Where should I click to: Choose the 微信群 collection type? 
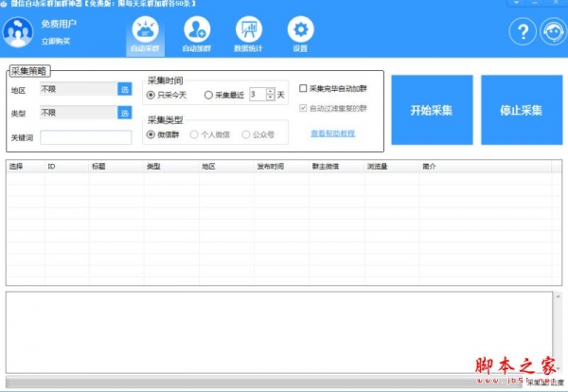(151, 135)
